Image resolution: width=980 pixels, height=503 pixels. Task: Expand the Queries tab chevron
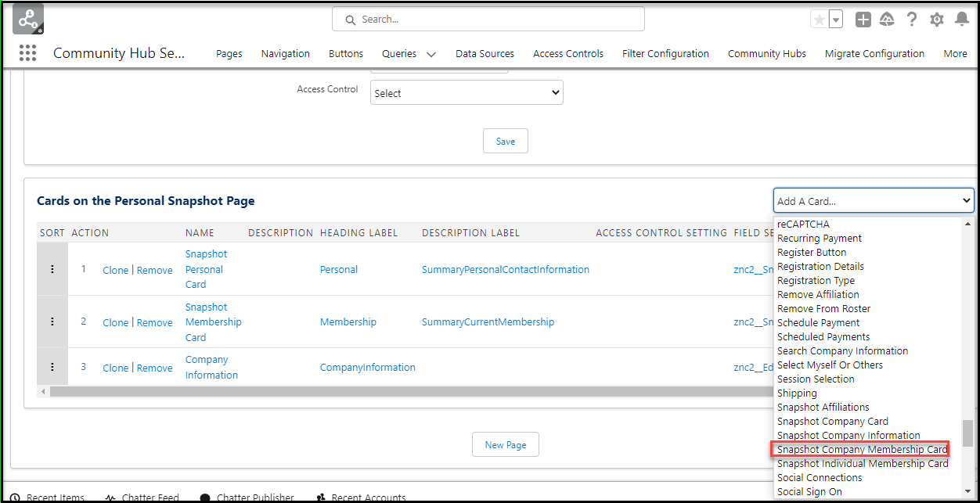point(431,54)
